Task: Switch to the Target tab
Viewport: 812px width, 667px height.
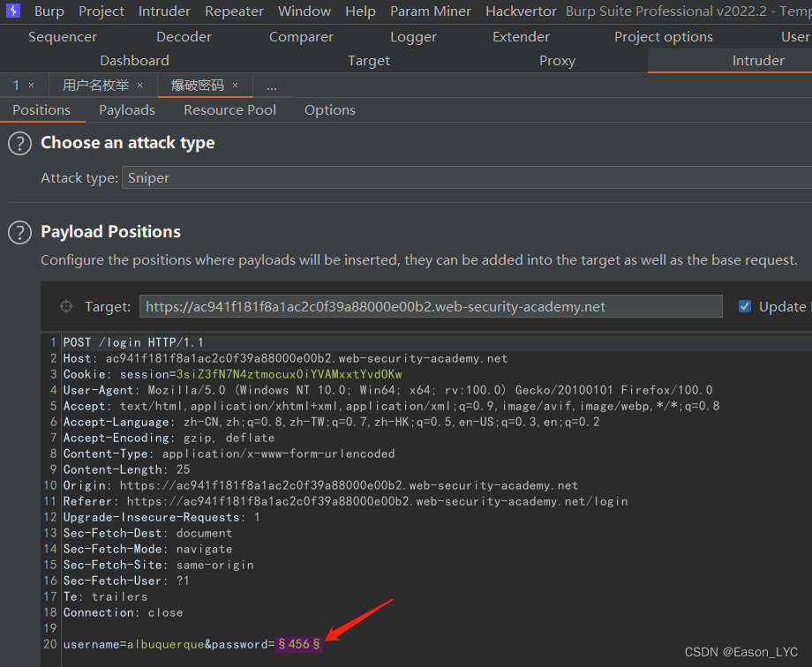Action: pyautogui.click(x=369, y=61)
